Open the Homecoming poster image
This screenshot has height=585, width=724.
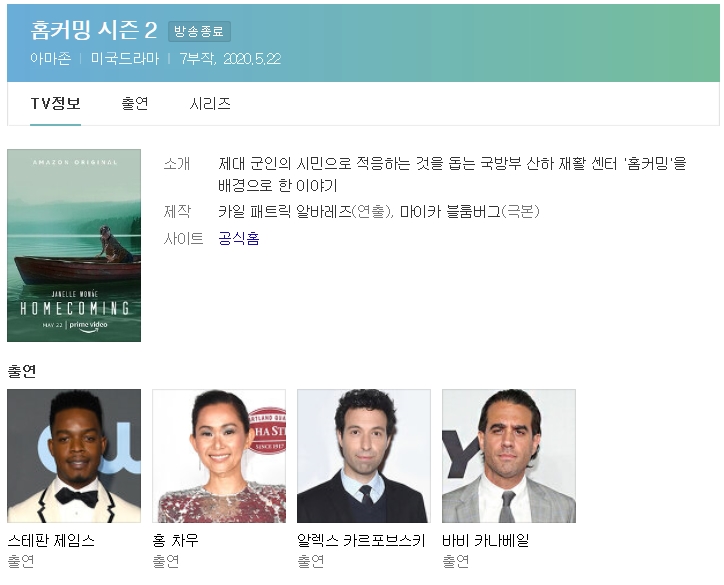click(74, 245)
